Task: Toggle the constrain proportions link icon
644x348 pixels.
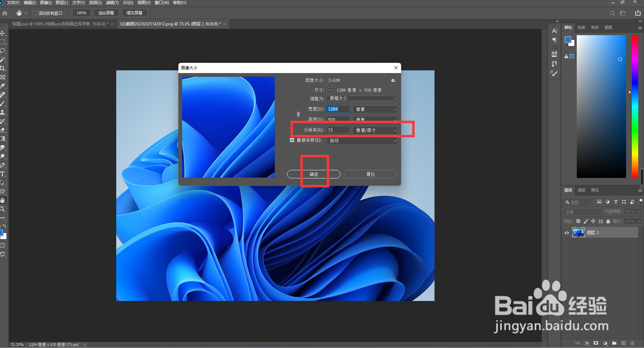Action: [298, 114]
